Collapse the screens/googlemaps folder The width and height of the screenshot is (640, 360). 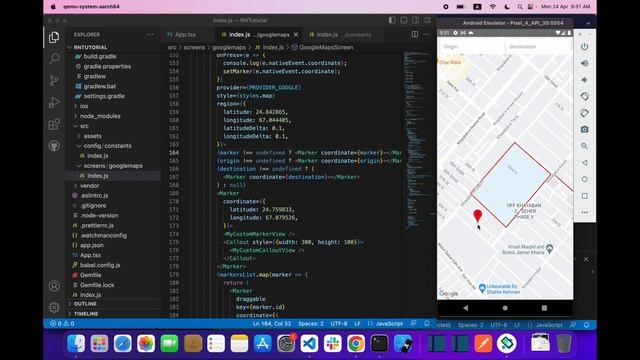(x=113, y=166)
